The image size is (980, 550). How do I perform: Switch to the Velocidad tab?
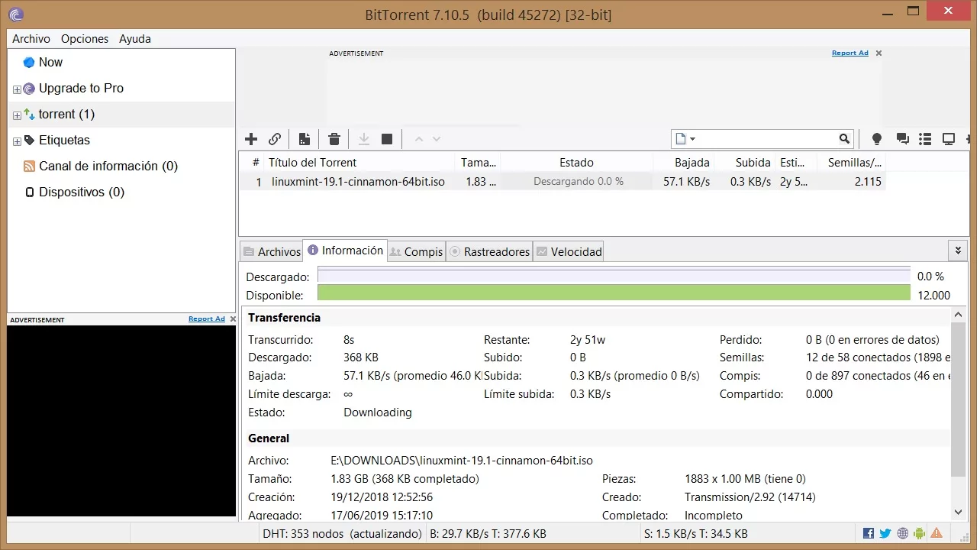[x=569, y=251]
